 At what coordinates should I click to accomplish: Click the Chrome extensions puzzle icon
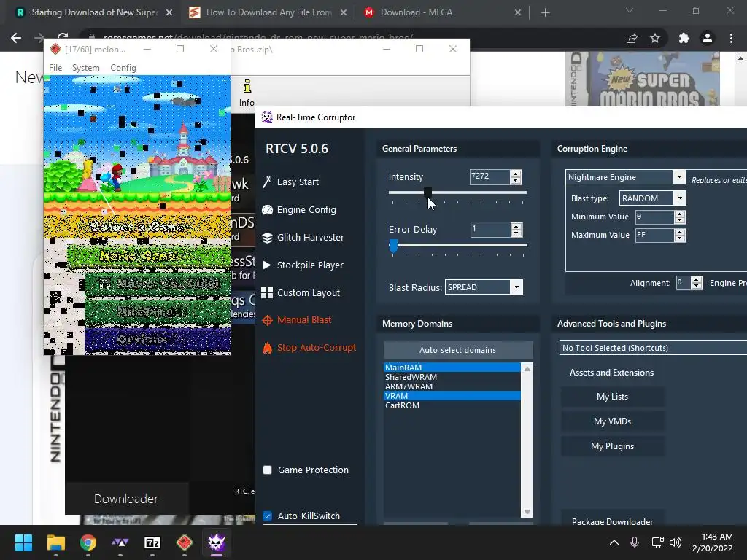click(684, 38)
